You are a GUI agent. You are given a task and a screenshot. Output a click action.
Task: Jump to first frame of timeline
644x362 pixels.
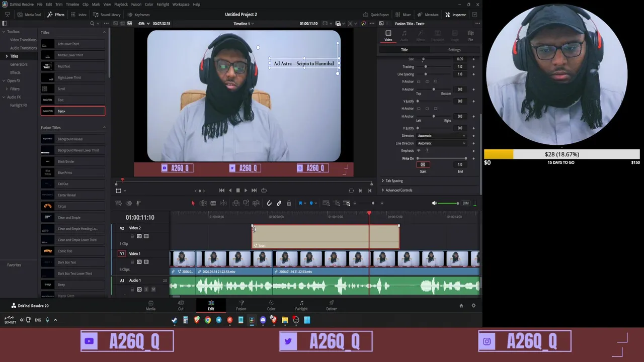point(222,191)
